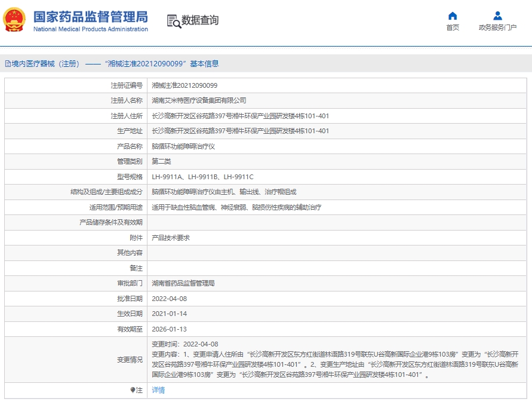Click the 结构及组成/主要组成成分 label
Viewport: 532px width, 402px height.
[106, 192]
